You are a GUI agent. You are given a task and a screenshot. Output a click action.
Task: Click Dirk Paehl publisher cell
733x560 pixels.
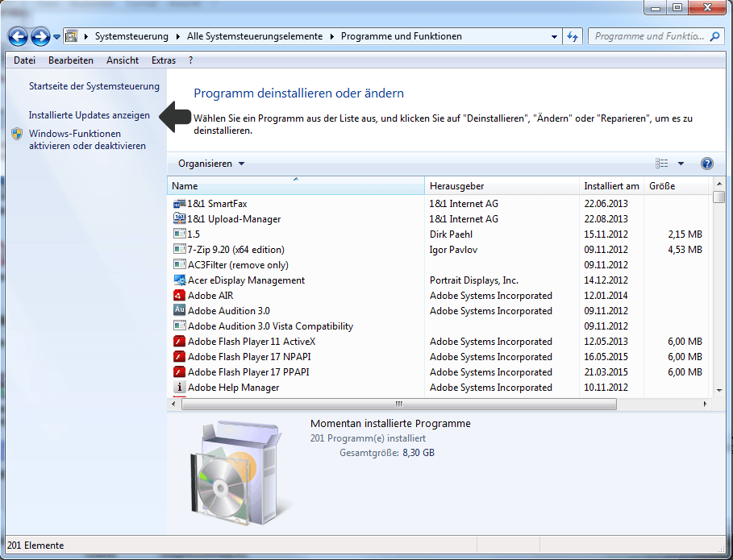(x=451, y=234)
